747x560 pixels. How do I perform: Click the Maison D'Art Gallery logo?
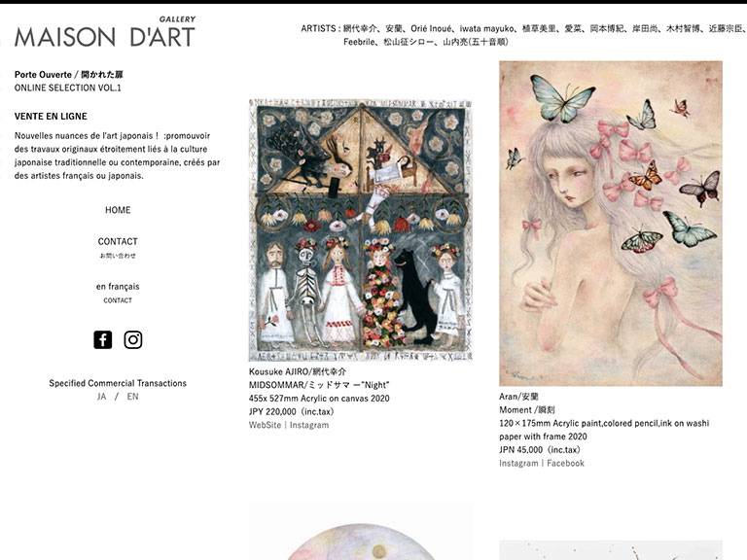coord(105,32)
